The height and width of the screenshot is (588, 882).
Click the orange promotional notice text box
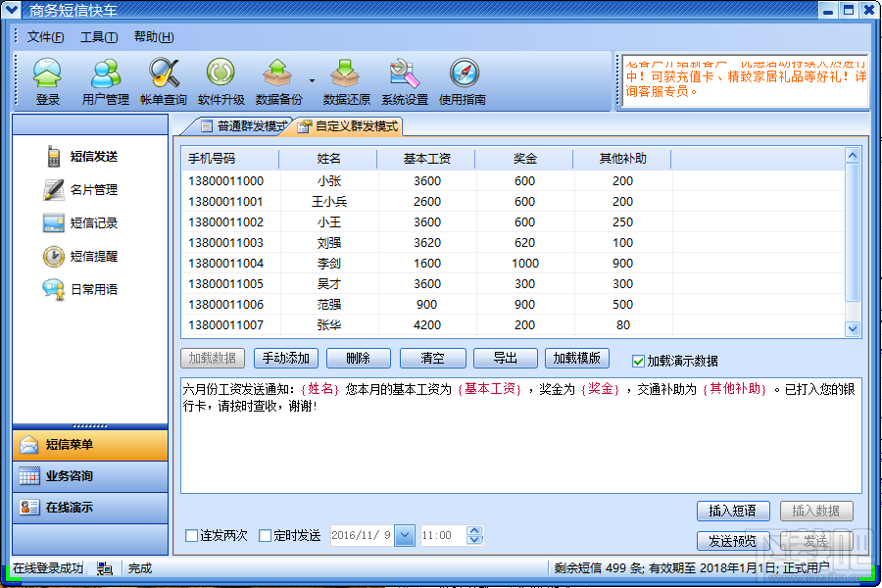click(745, 81)
